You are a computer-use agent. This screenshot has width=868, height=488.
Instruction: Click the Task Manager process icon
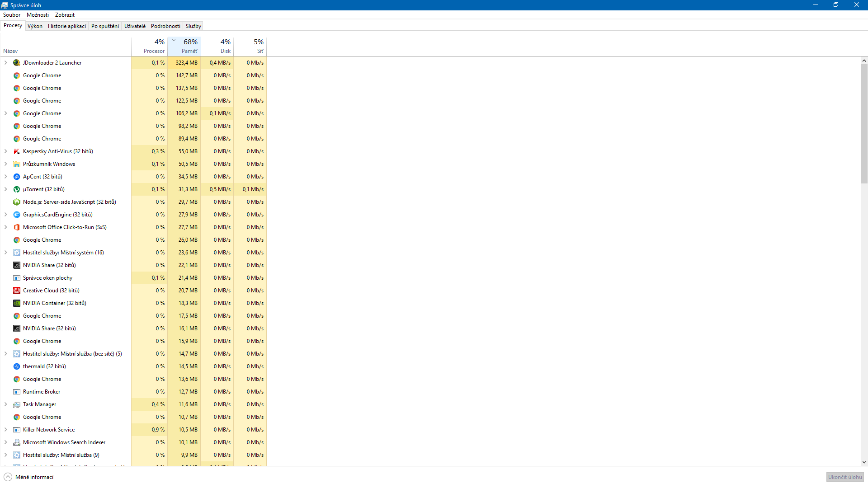click(x=17, y=404)
